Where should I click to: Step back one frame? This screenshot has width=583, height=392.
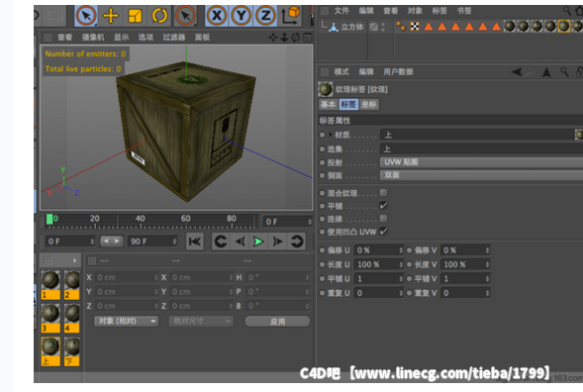pyautogui.click(x=240, y=242)
